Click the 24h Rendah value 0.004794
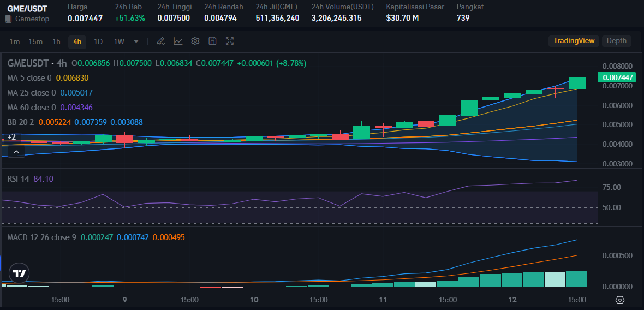644x310 pixels. point(220,18)
